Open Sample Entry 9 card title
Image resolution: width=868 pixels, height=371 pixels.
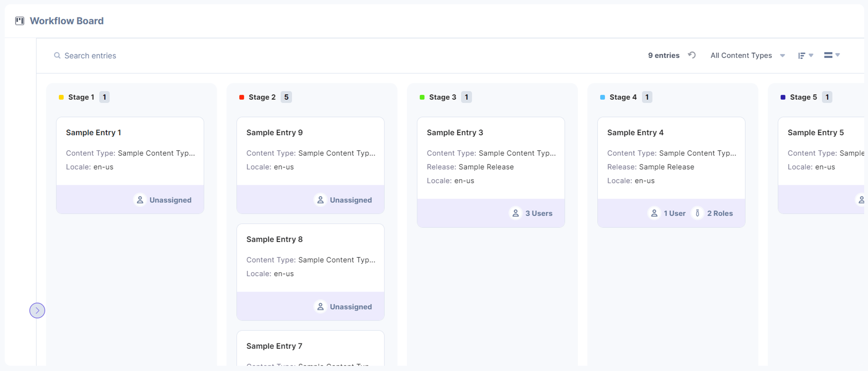pyautogui.click(x=274, y=132)
